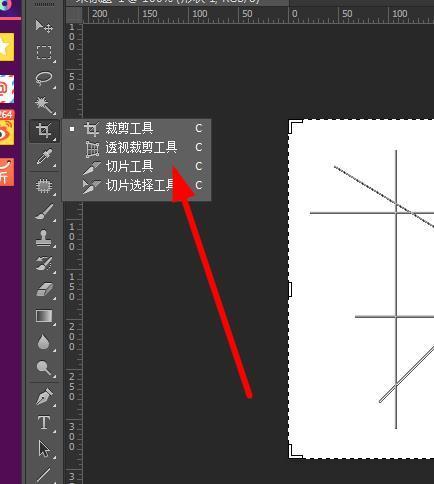Choose 裁剪工具 from flyout menu

pos(137,128)
